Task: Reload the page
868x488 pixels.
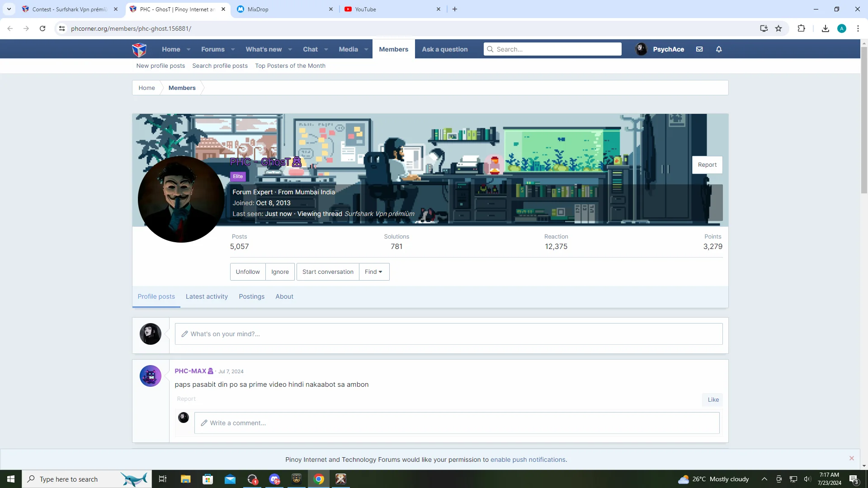Action: [x=42, y=28]
